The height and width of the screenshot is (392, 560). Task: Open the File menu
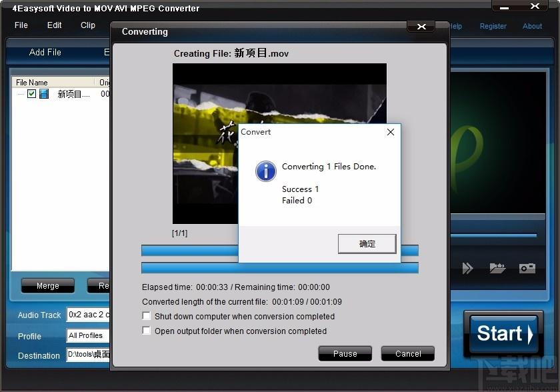[21, 25]
